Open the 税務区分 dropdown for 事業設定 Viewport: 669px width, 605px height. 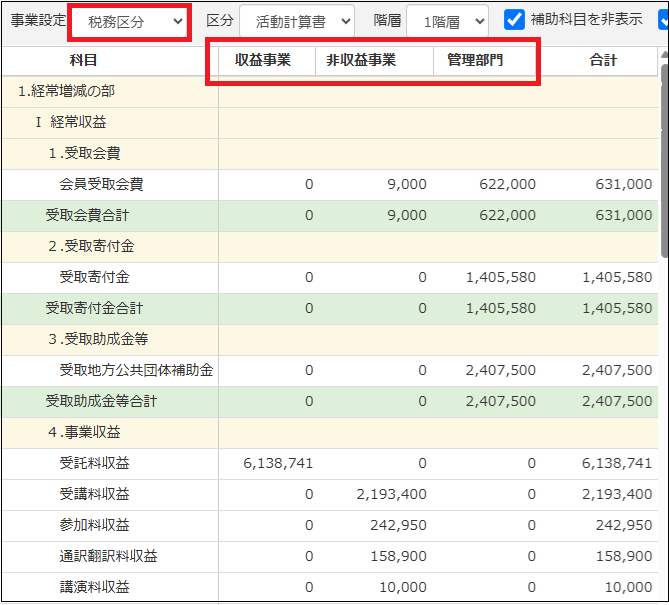coord(129,22)
